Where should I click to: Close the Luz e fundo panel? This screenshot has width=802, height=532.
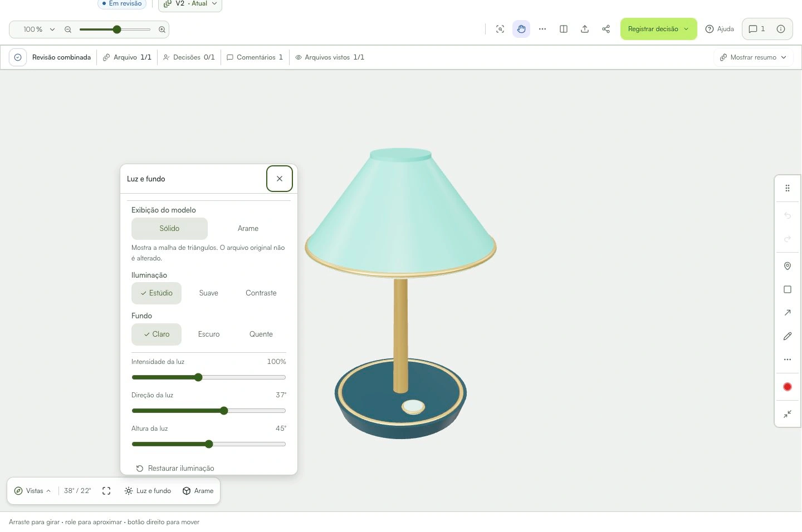[x=280, y=179]
